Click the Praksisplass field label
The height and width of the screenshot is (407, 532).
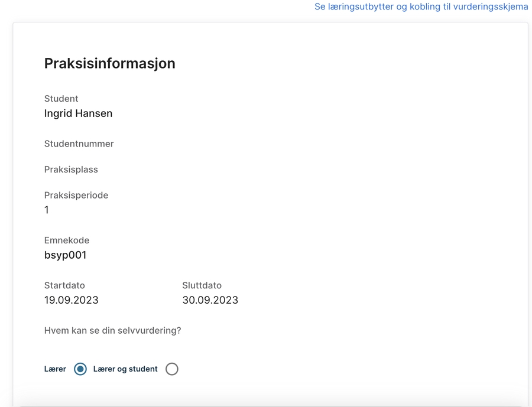tap(71, 170)
